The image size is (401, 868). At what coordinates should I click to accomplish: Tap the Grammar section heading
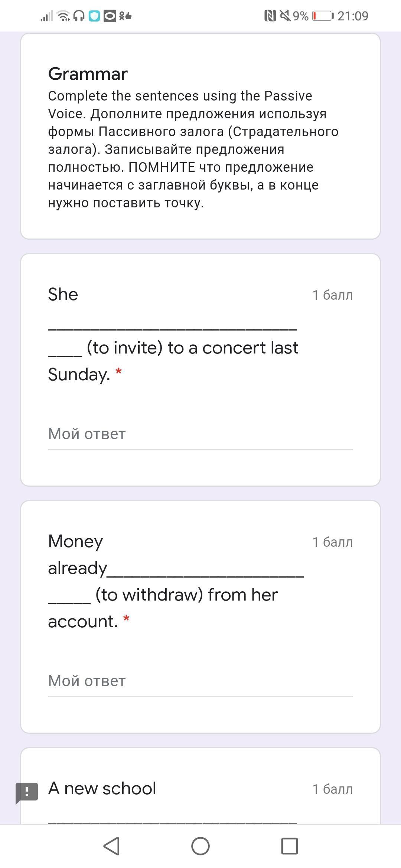coord(88,74)
